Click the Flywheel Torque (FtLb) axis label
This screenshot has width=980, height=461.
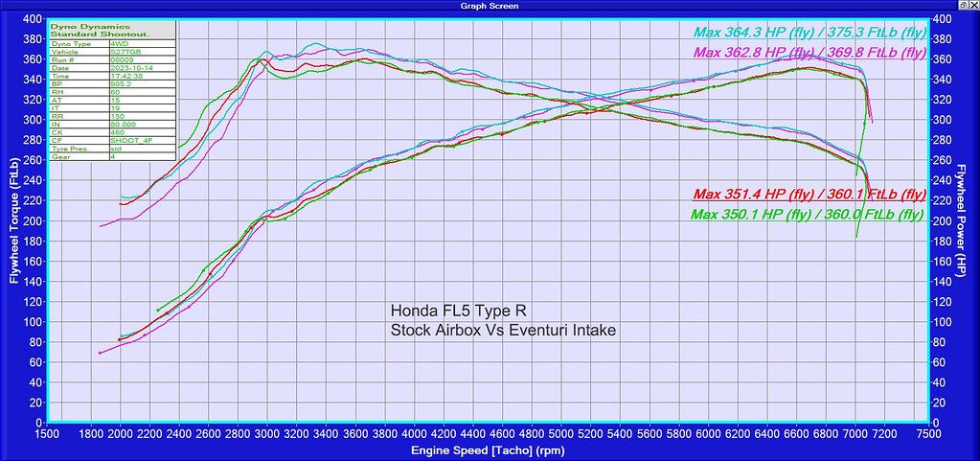point(13,220)
